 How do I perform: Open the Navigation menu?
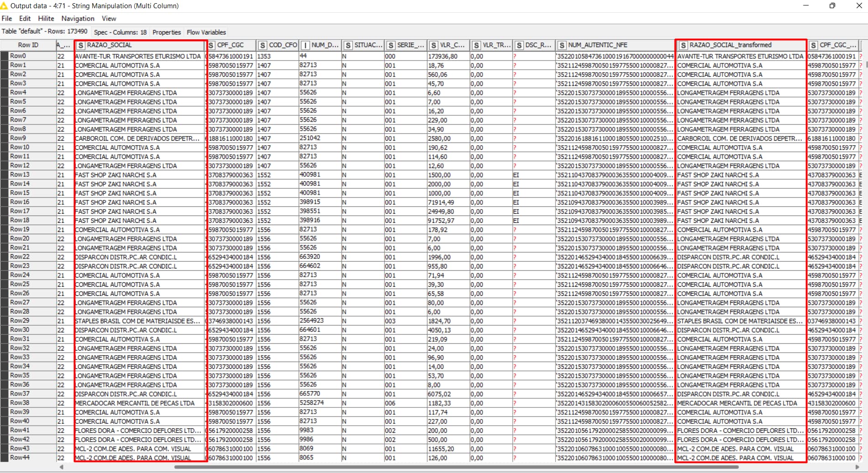78,19
